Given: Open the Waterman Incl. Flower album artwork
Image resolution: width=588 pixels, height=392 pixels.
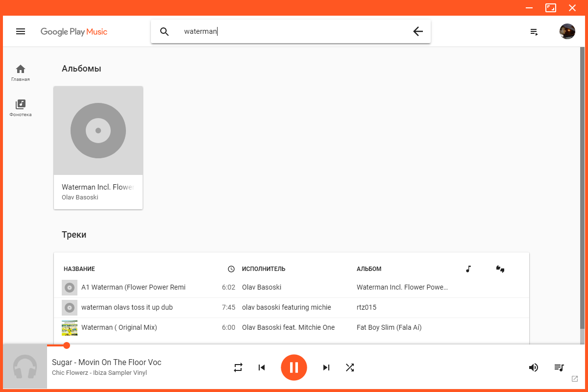Looking at the screenshot, I should coord(98,130).
